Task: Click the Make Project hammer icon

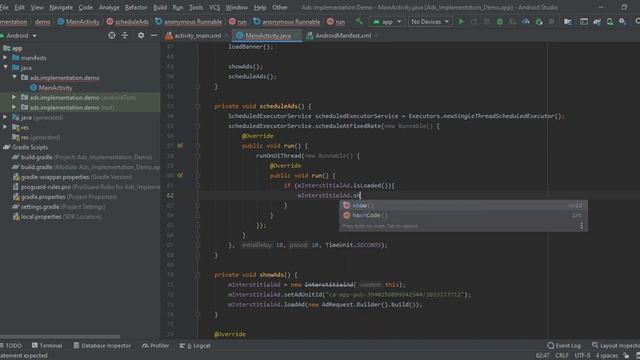Action: tap(359, 22)
